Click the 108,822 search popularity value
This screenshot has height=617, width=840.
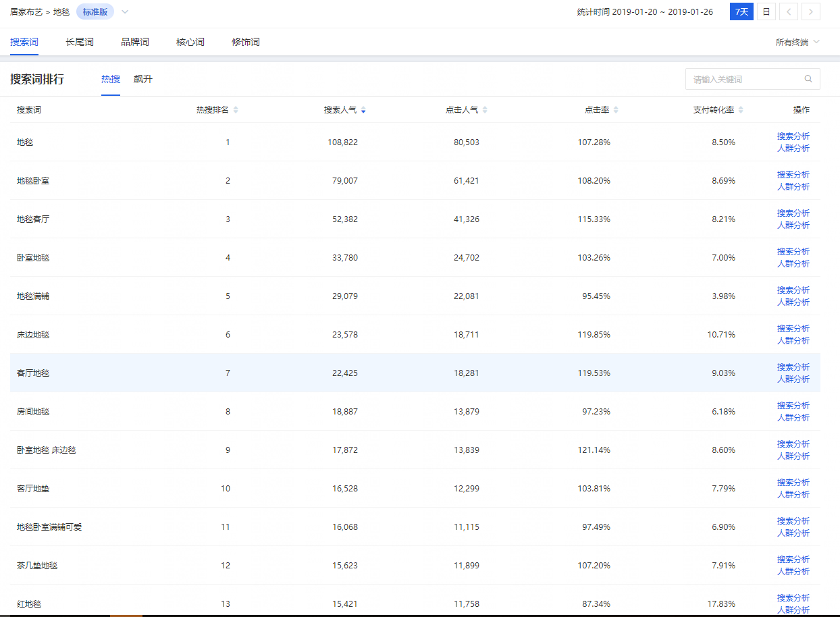pos(342,142)
